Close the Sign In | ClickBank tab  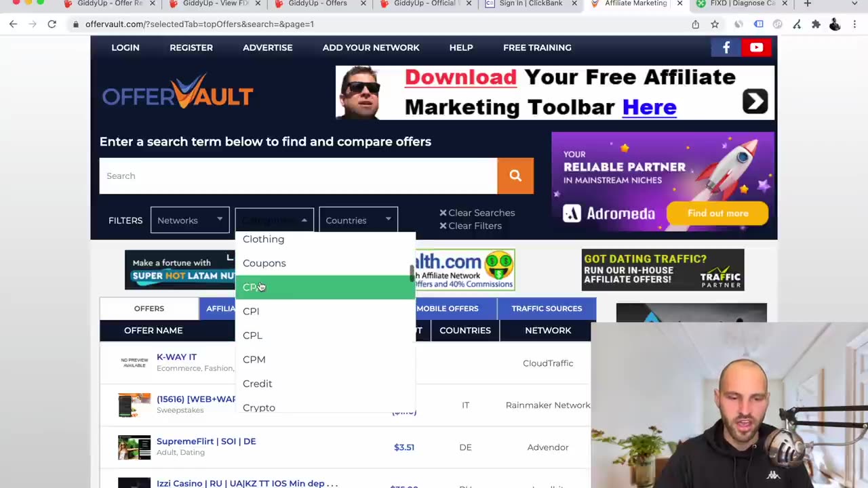click(574, 3)
